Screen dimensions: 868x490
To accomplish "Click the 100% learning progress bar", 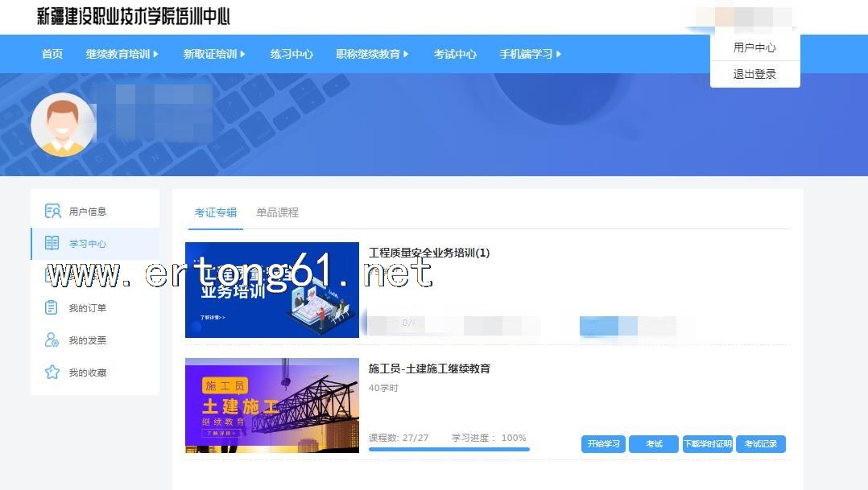I will click(448, 449).
